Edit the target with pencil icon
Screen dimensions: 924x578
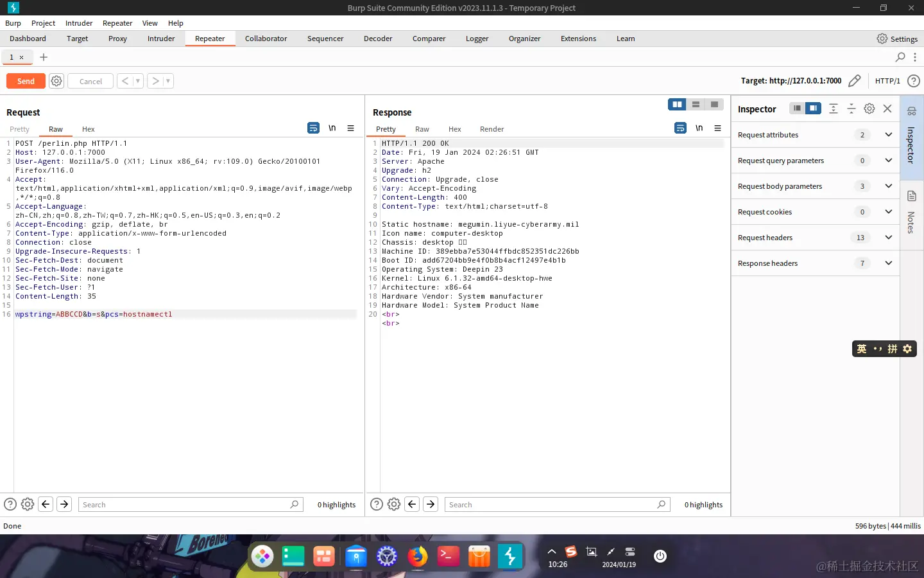click(x=854, y=81)
